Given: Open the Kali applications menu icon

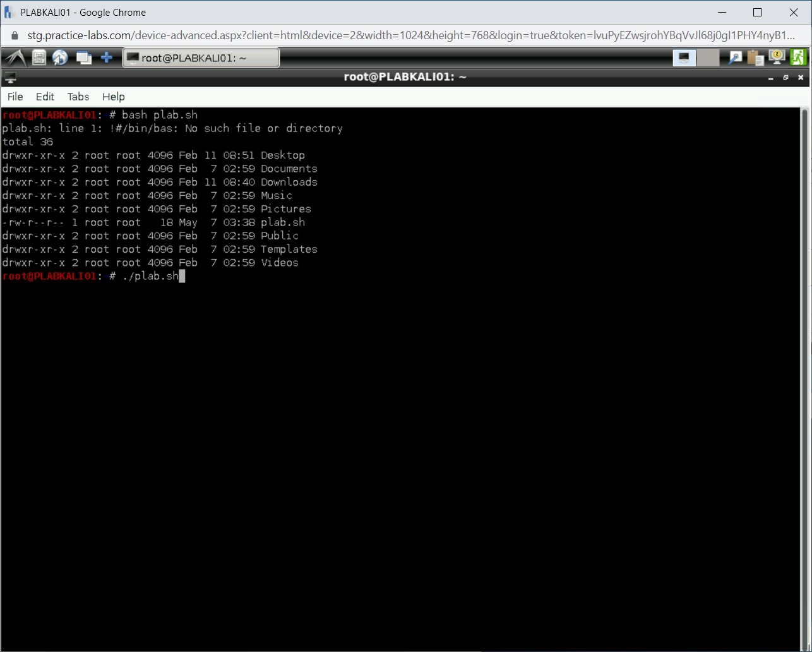Looking at the screenshot, I should [x=15, y=58].
